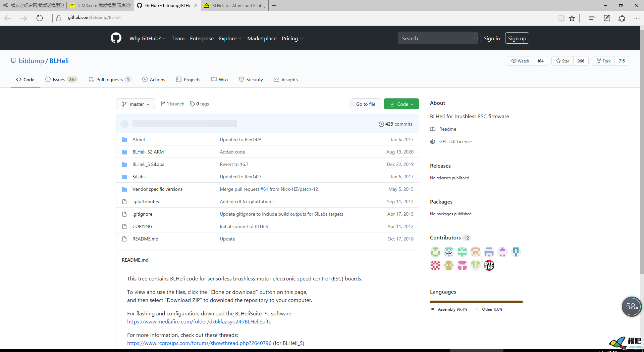Open the bitdump owner link
The height and width of the screenshot is (352, 644).
pos(31,61)
